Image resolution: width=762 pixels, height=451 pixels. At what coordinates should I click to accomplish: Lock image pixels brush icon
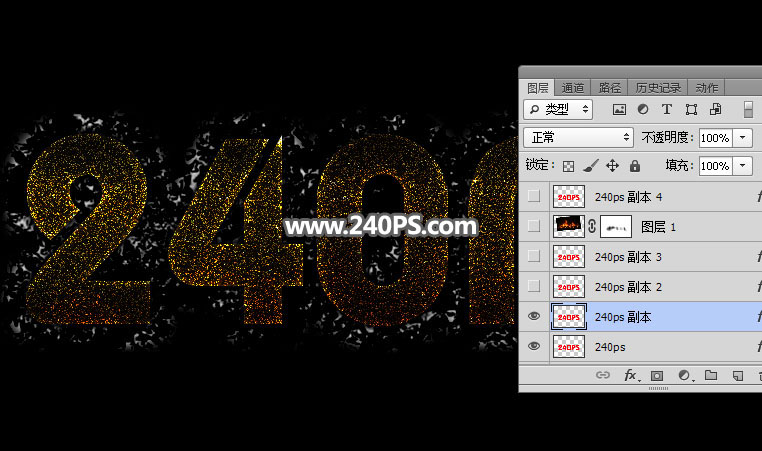coord(590,166)
